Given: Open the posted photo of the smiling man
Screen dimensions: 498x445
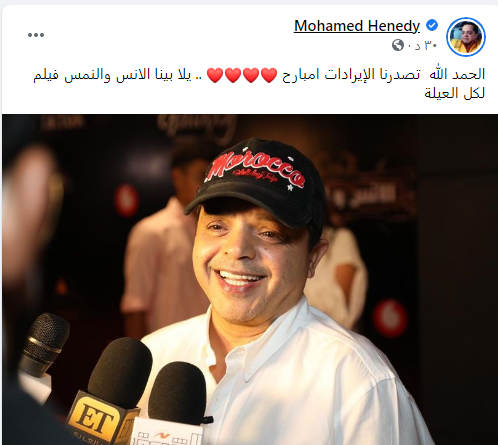Looking at the screenshot, I should coord(250,279).
